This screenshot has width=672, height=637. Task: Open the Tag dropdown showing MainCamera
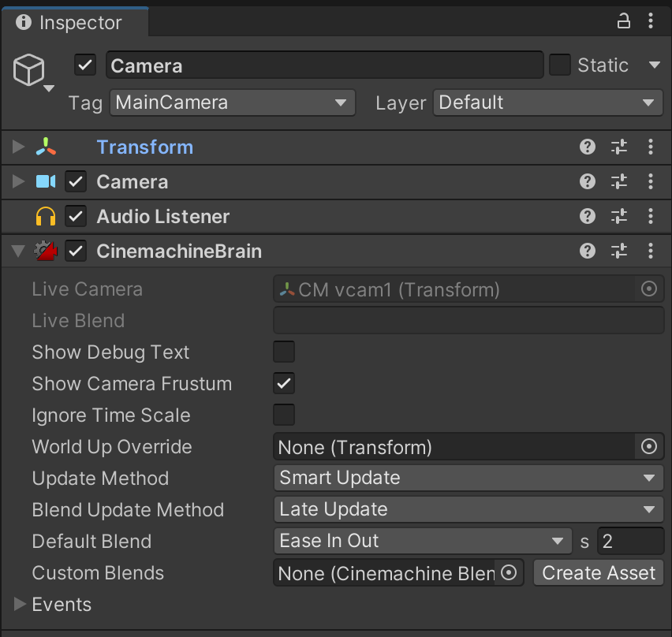click(233, 102)
